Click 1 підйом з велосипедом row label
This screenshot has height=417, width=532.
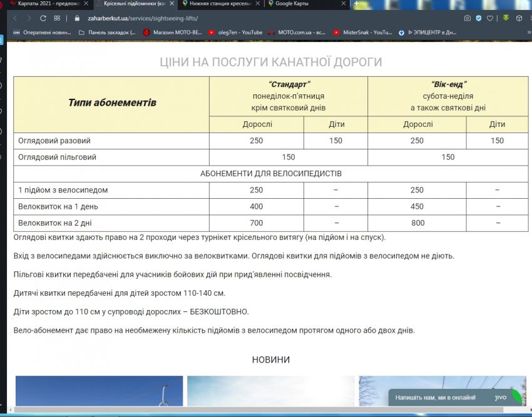point(63,190)
